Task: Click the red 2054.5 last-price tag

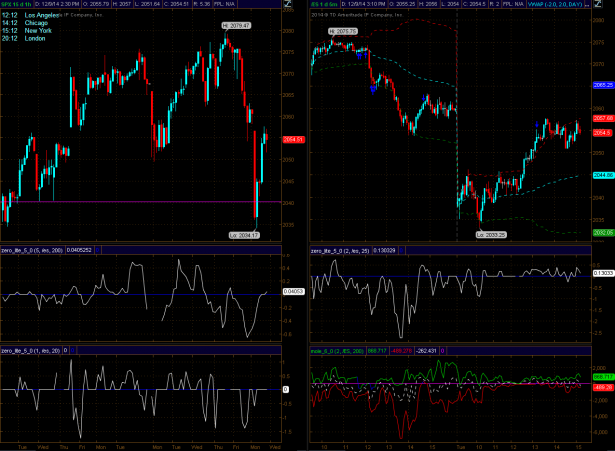Action: 602,133
